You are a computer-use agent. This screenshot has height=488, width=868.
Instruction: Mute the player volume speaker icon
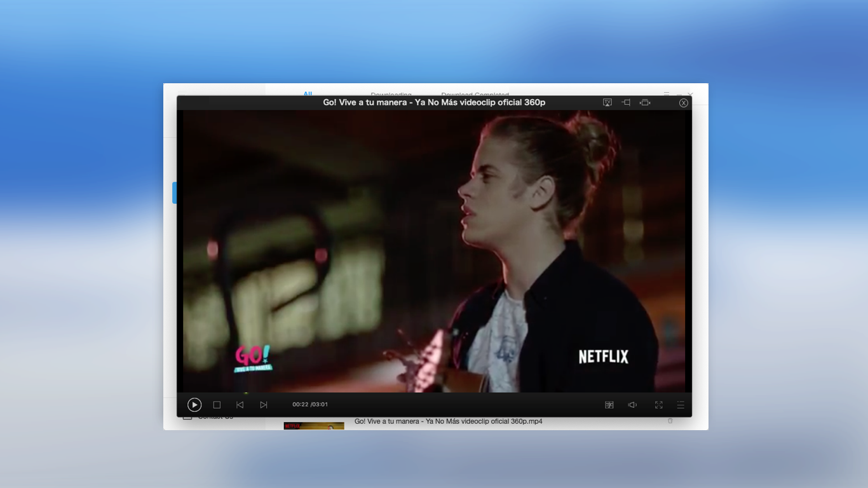coord(632,405)
